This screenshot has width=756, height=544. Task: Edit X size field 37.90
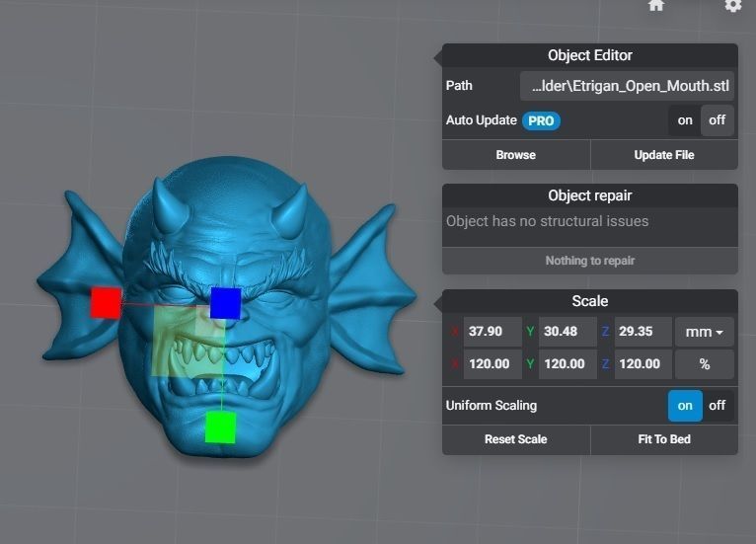pos(492,332)
